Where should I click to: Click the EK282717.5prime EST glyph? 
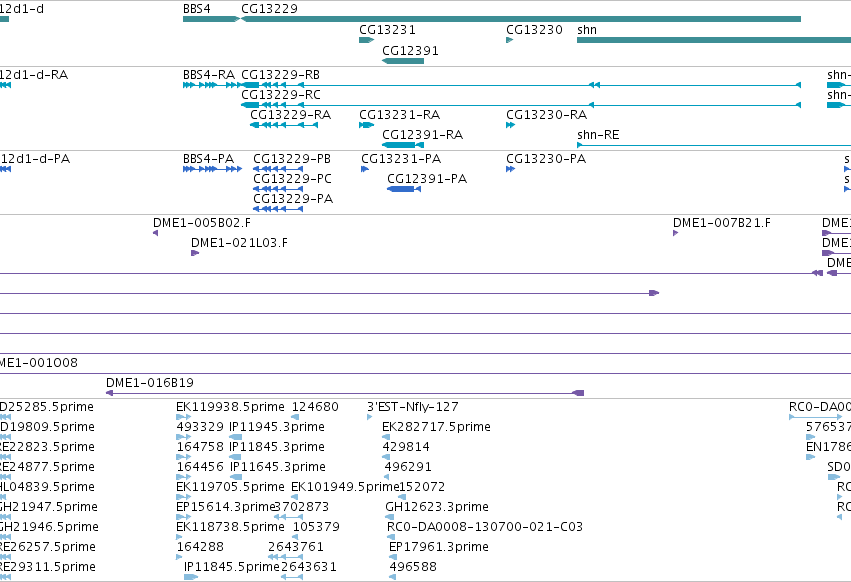pos(386,436)
